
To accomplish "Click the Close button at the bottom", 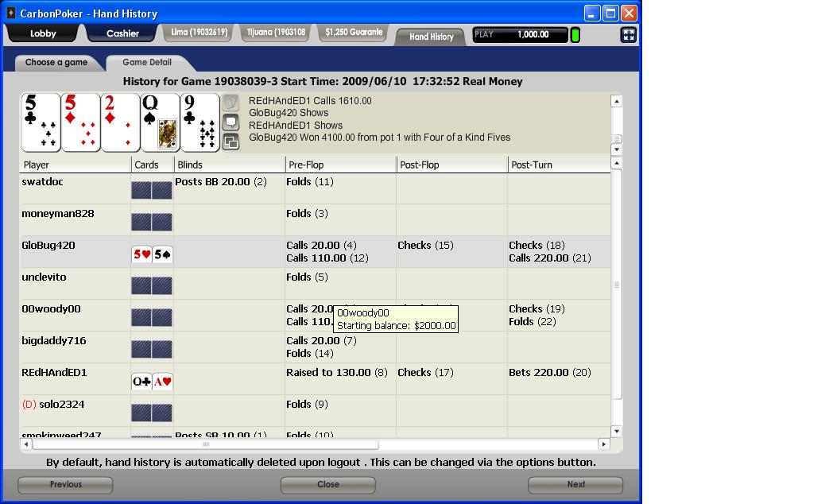I will click(x=327, y=484).
